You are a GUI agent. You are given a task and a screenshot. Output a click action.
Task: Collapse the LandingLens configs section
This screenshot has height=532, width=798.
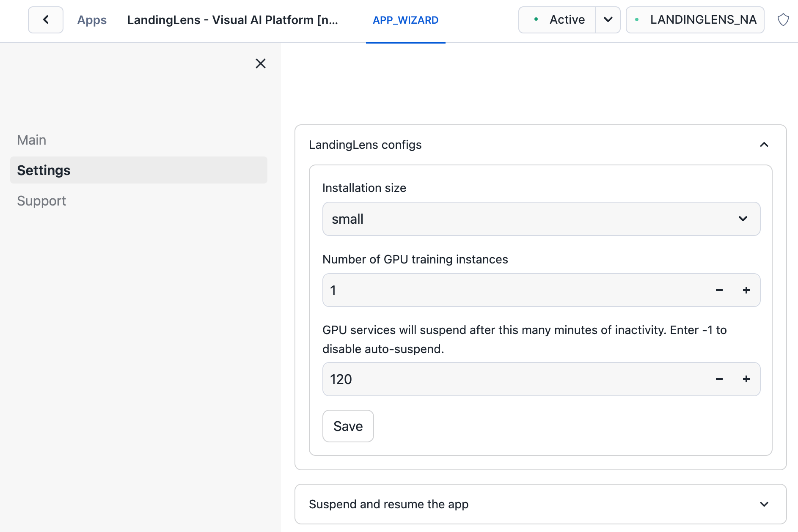pyautogui.click(x=764, y=145)
